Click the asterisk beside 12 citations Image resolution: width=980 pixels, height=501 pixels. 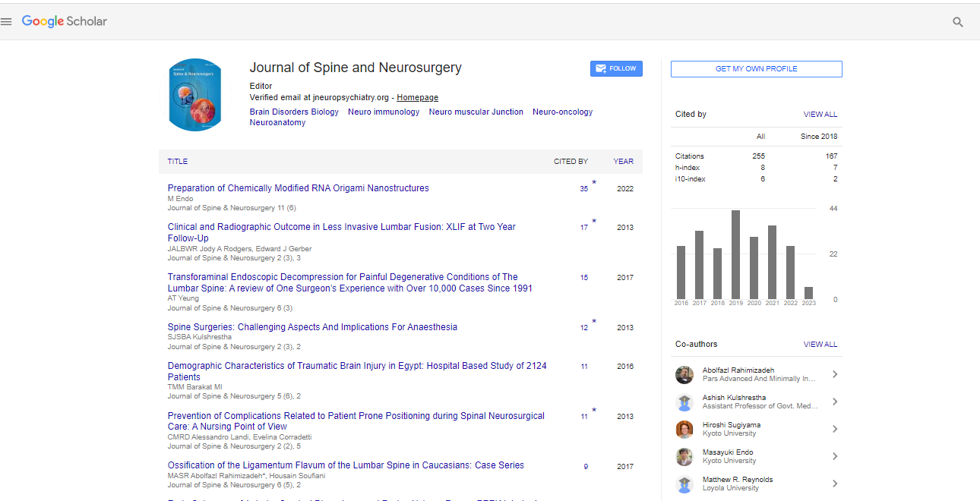tap(594, 322)
